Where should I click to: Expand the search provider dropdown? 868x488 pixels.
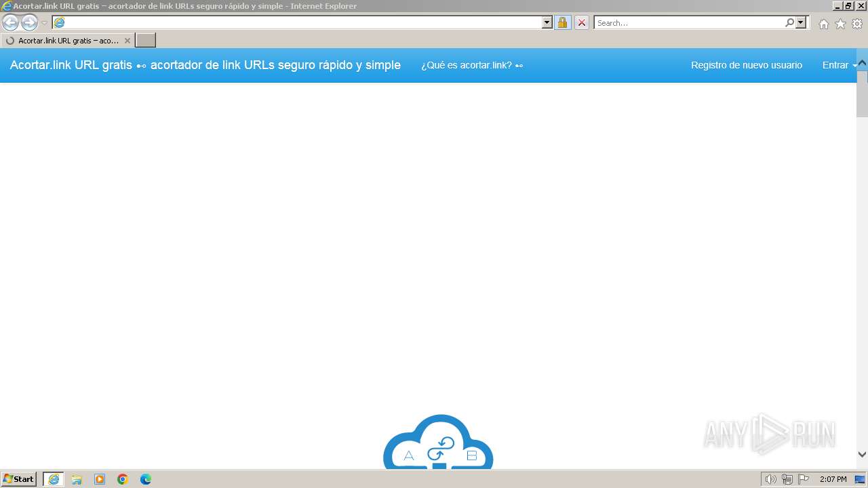click(x=802, y=23)
